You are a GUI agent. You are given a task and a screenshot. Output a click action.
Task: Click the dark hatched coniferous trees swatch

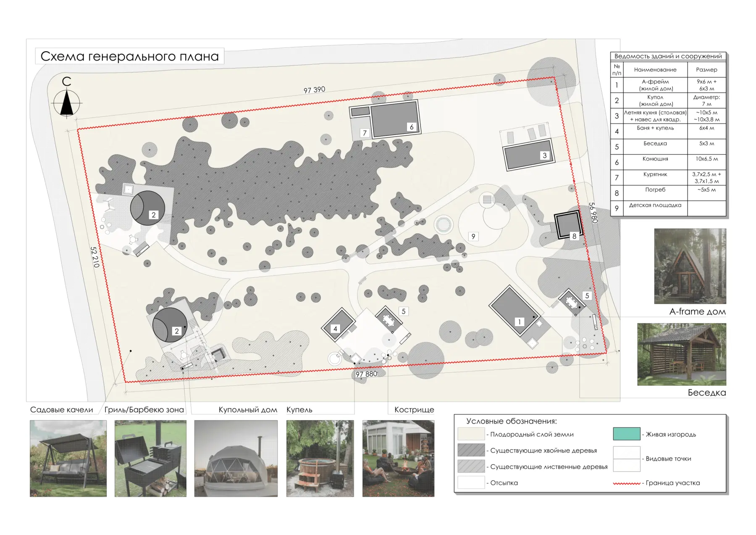(x=471, y=450)
